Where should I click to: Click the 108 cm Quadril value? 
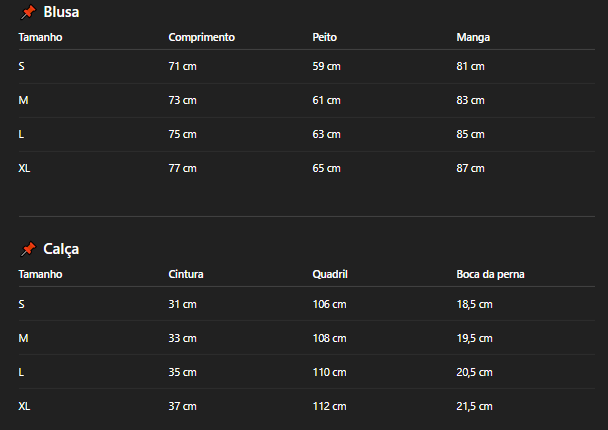[329, 338]
